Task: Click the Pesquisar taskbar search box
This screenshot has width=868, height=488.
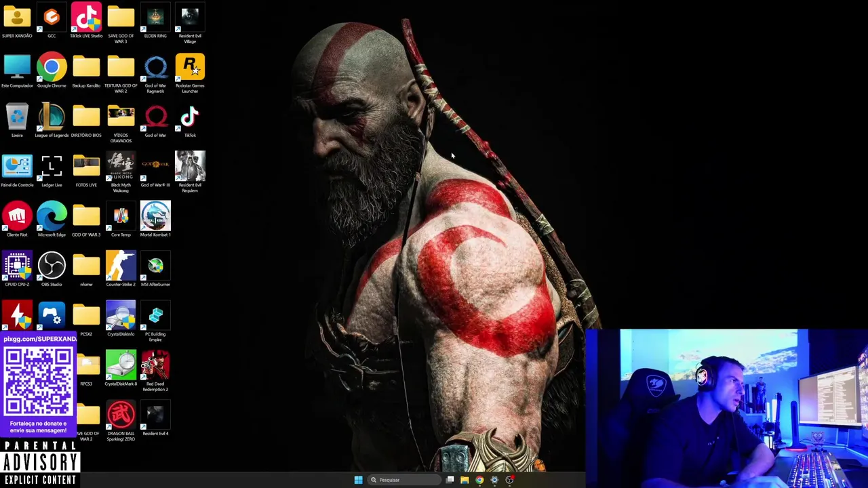Action: click(405, 480)
